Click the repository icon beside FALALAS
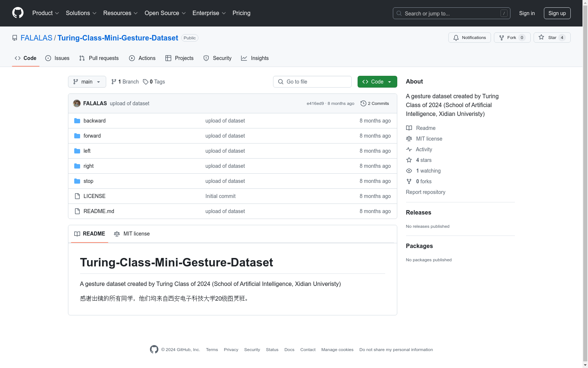Image resolution: width=588 pixels, height=368 pixels. pos(15,38)
